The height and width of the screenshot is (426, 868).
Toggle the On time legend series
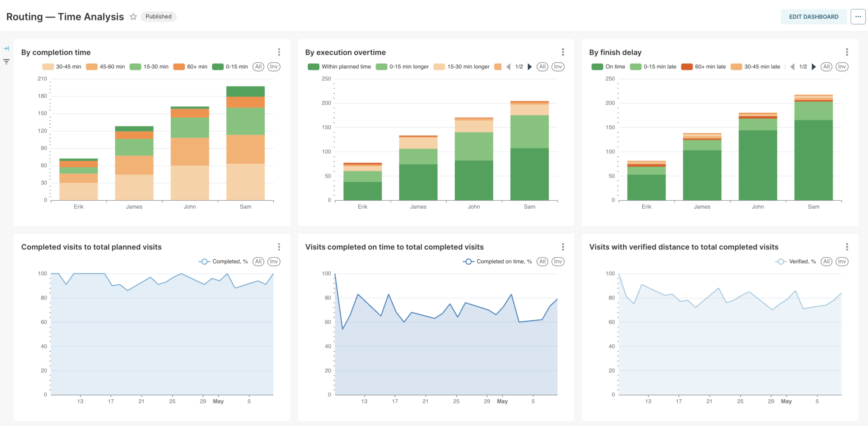click(x=609, y=67)
